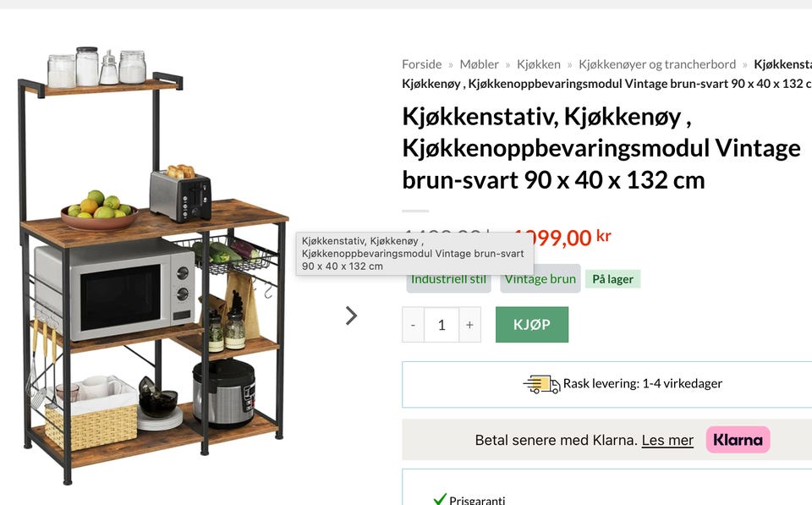Click the red sale price
The height and width of the screenshot is (505, 812).
562,238
